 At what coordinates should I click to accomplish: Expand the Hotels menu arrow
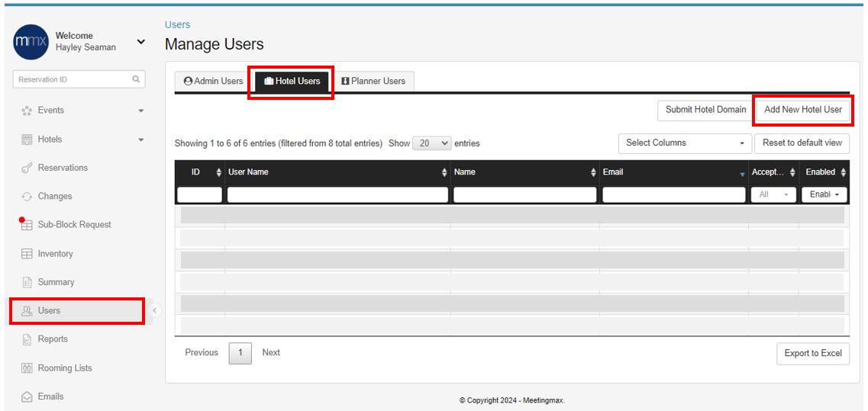[x=141, y=140]
